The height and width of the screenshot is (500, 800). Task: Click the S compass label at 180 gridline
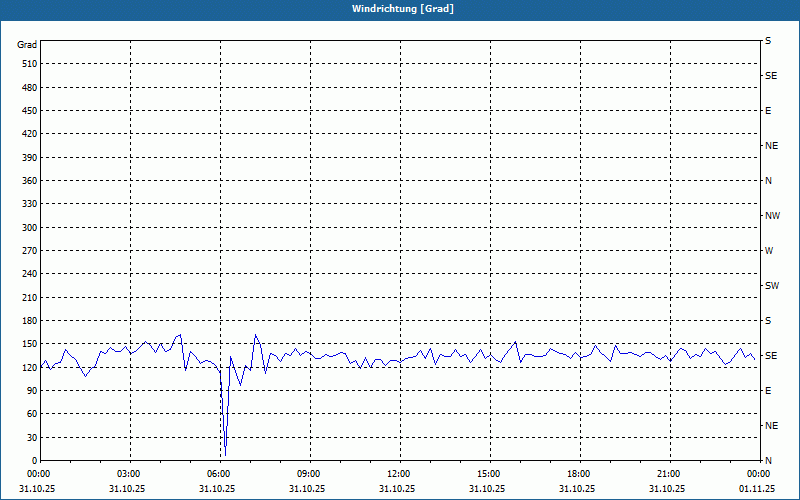(768, 321)
